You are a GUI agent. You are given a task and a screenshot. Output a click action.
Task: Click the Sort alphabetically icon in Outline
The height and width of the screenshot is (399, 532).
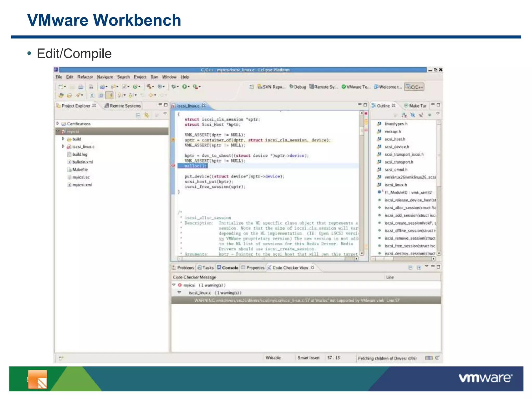tap(404, 115)
